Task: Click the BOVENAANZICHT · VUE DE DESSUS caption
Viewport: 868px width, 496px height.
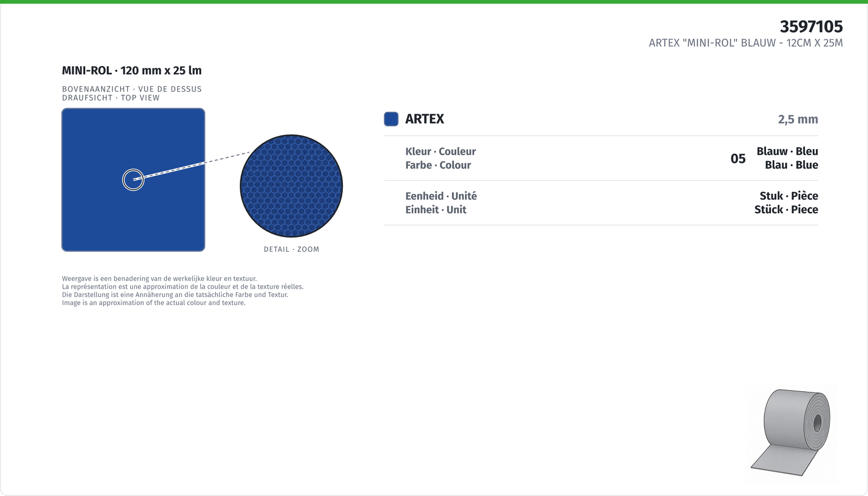Action: pyautogui.click(x=132, y=89)
